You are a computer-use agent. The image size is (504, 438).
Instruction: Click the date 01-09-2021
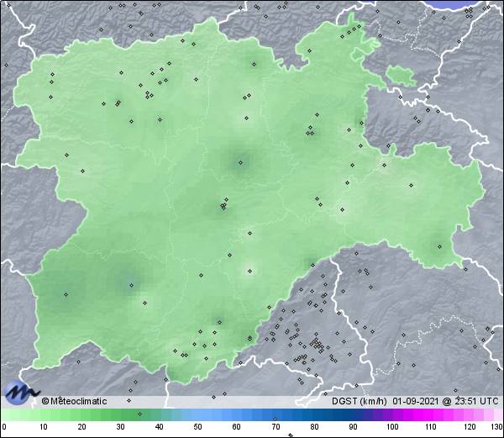point(416,401)
